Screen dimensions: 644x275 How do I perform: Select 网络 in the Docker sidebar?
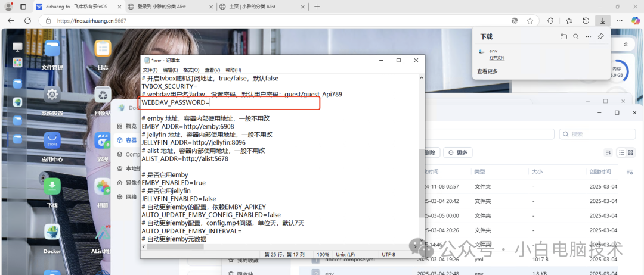point(127,196)
